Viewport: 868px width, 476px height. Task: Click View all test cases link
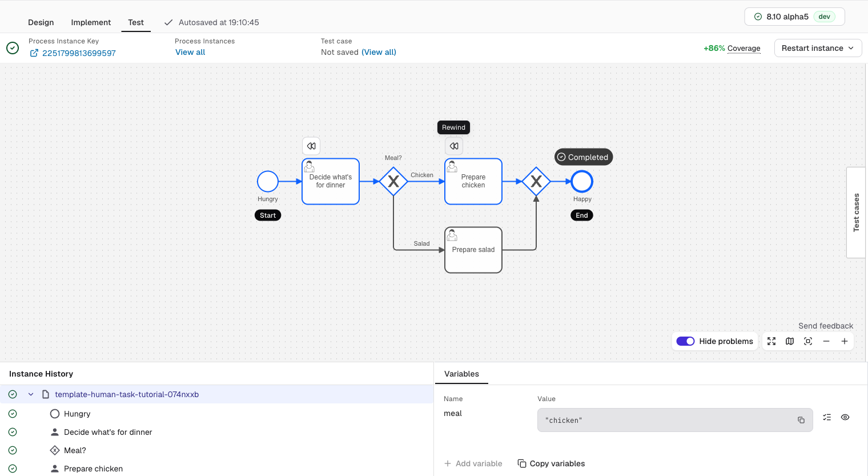(379, 52)
